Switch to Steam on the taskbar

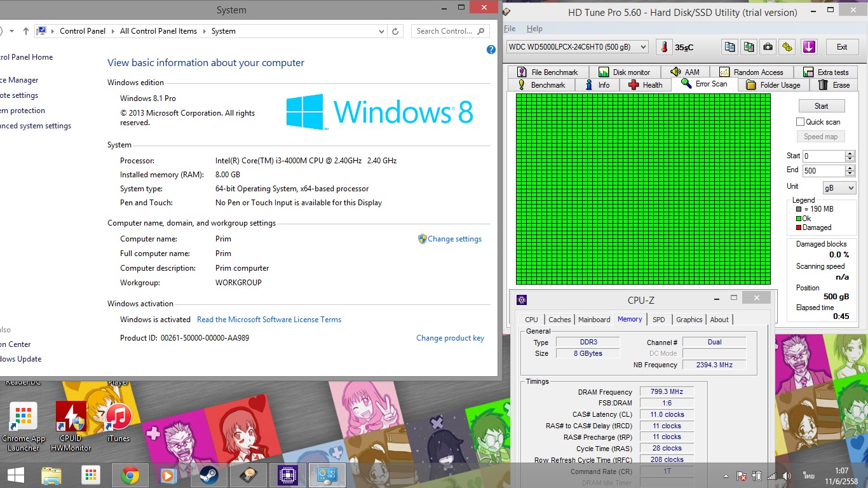(x=208, y=475)
